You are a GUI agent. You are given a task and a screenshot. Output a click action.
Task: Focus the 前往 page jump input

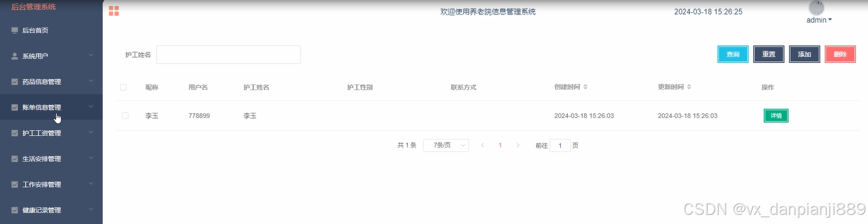tap(560, 146)
